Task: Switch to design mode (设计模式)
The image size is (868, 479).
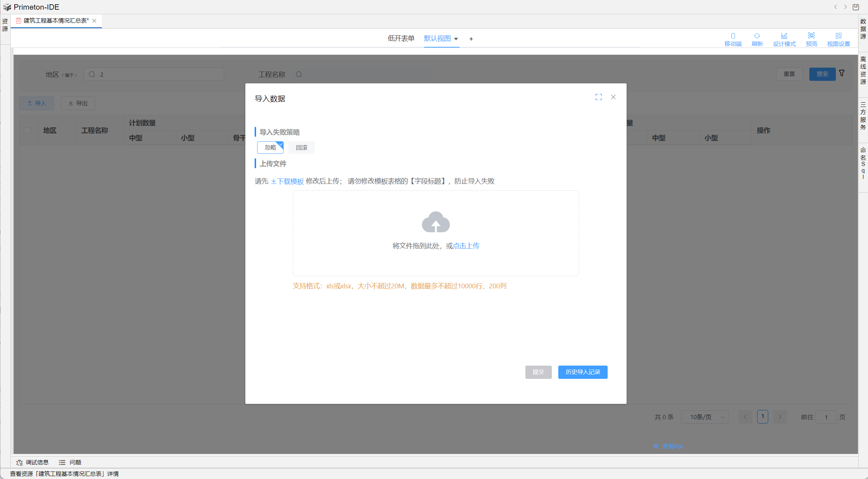Action: click(784, 39)
